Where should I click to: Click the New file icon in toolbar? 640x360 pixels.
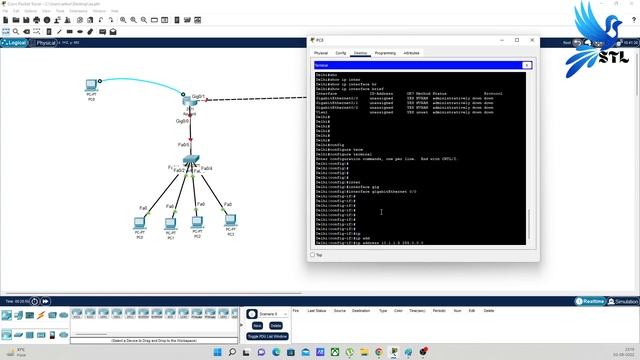coord(6,20)
